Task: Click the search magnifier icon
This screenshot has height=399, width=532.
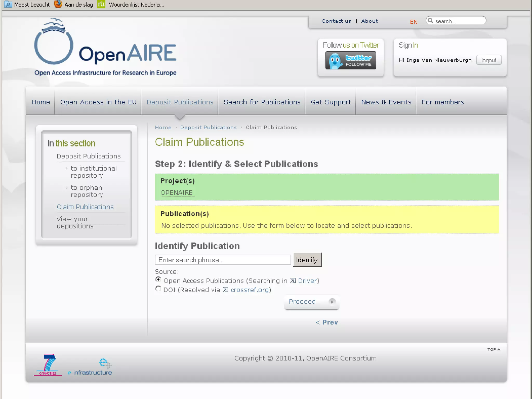Action: click(430, 21)
